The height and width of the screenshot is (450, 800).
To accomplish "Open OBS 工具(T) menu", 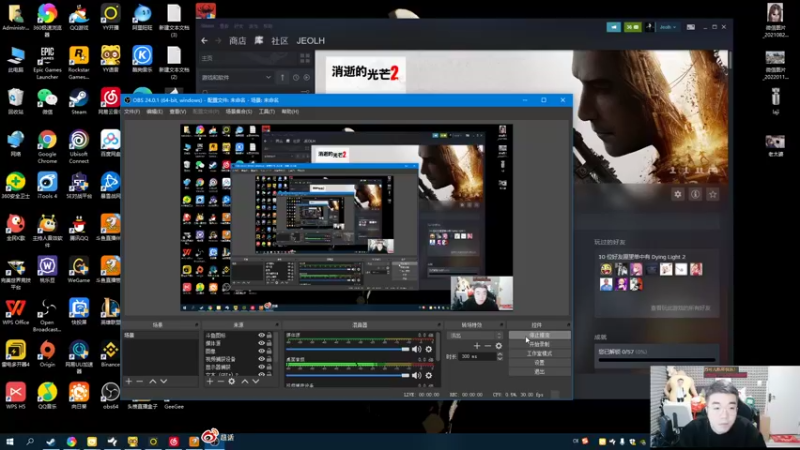I will point(267,112).
